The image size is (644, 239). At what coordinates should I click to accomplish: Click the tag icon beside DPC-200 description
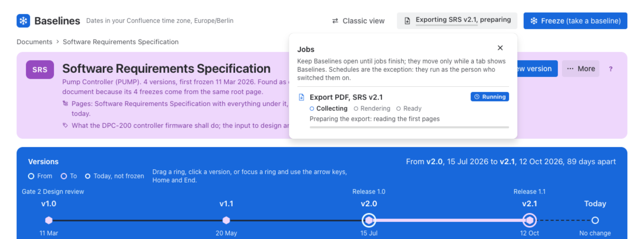65,125
